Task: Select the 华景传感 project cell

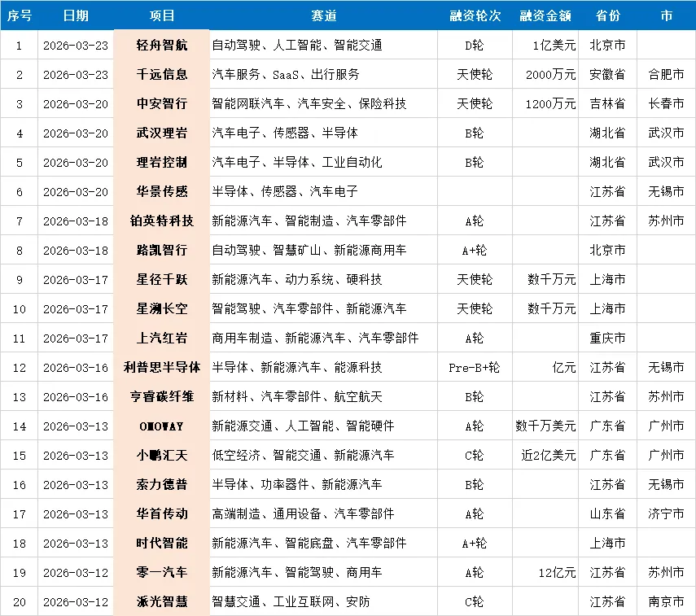Action: tap(161, 191)
